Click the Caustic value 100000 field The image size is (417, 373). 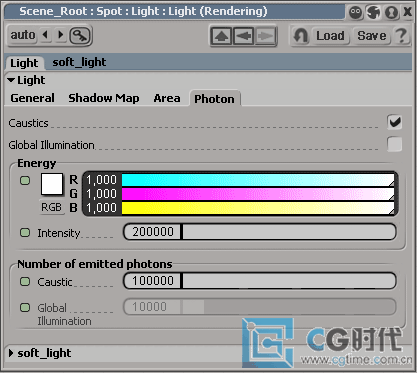[153, 281]
